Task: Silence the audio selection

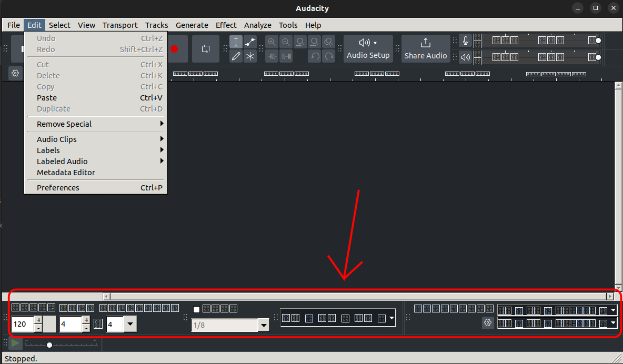Action: click(x=286, y=56)
